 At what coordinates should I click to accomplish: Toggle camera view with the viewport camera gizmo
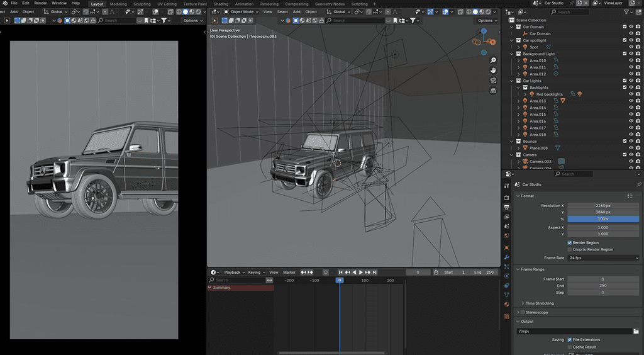click(x=493, y=81)
